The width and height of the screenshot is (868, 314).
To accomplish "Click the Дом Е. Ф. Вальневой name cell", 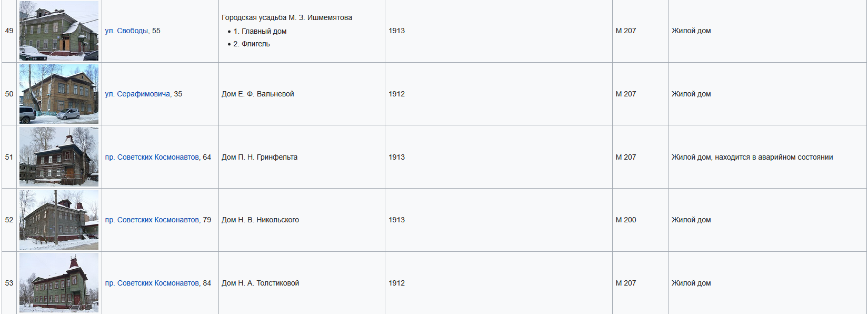I will coord(258,94).
